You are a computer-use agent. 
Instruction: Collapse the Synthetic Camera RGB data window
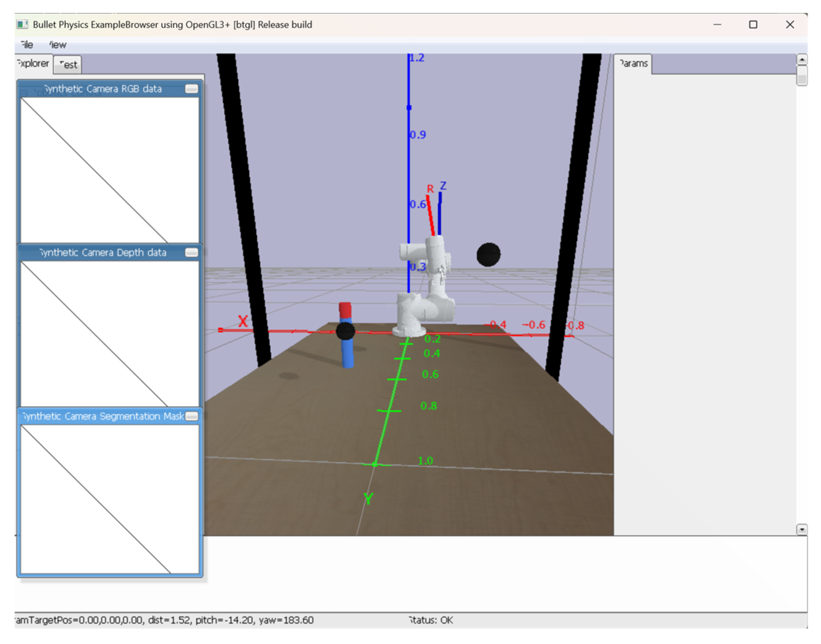[191, 89]
